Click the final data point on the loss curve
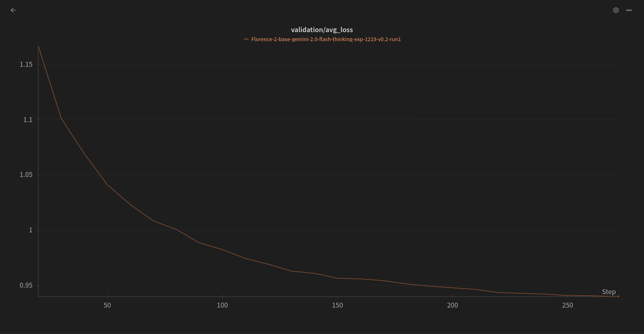This screenshot has height=334, width=644. (x=618, y=297)
